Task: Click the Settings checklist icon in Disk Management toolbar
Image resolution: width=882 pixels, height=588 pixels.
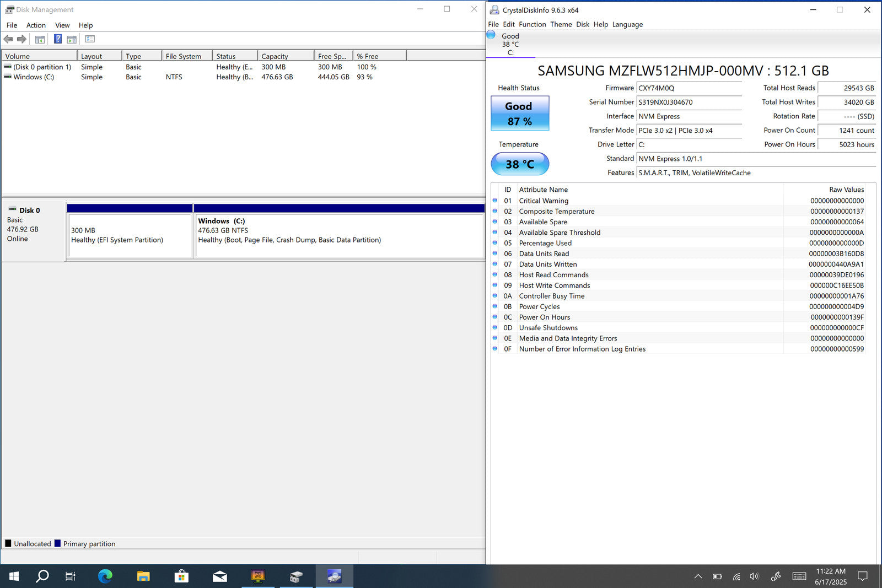Action: 90,39
